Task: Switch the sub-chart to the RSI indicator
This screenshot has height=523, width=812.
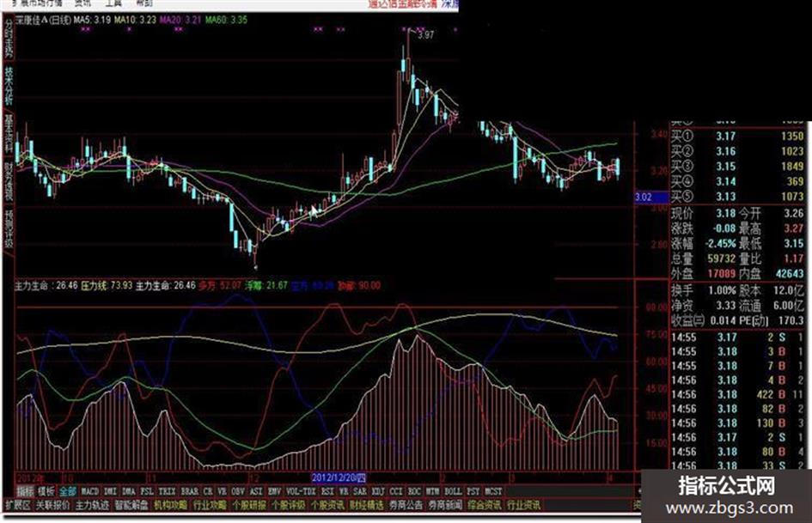Action: click(327, 491)
